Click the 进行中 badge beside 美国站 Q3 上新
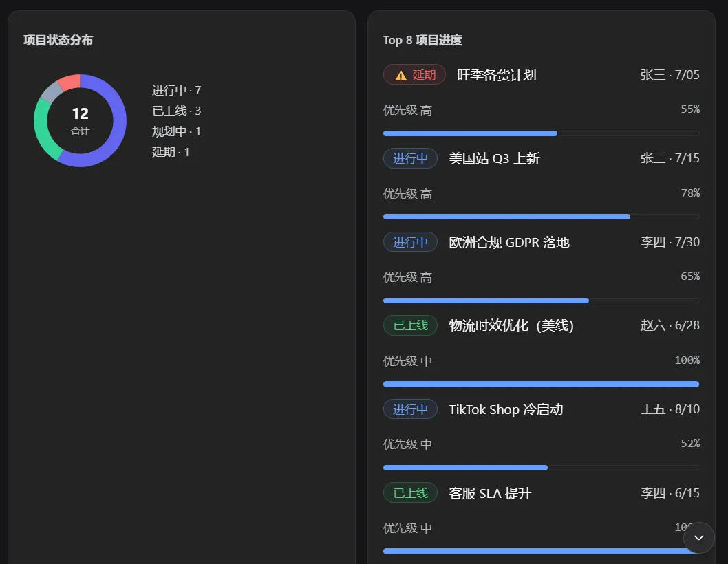The height and width of the screenshot is (564, 728). click(410, 158)
